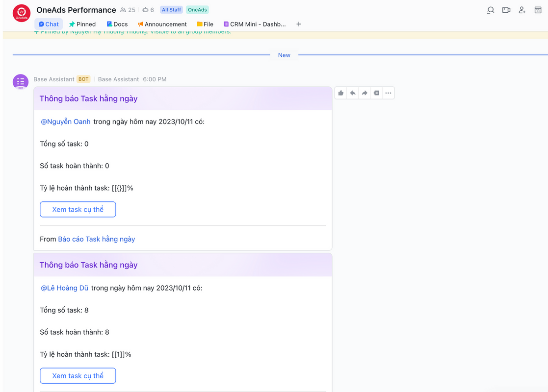548x392 pixels.
Task: Click the New messages divider label
Action: (x=284, y=55)
